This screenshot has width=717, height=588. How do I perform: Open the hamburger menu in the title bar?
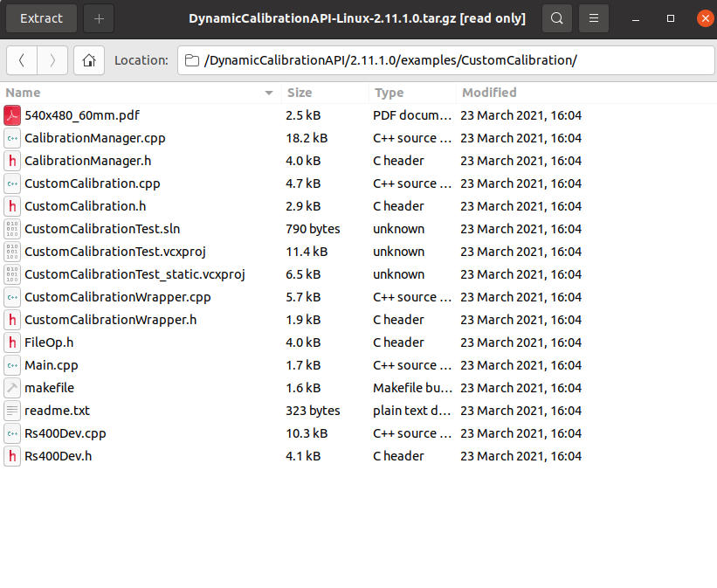[x=596, y=17]
